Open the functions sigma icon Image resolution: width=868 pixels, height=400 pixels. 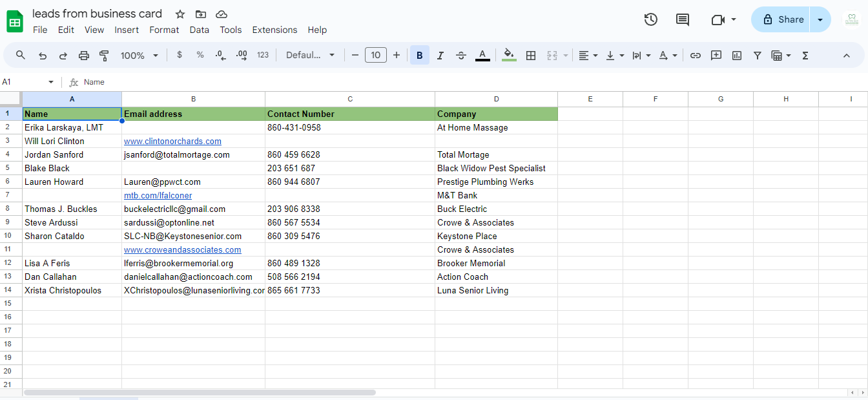805,56
